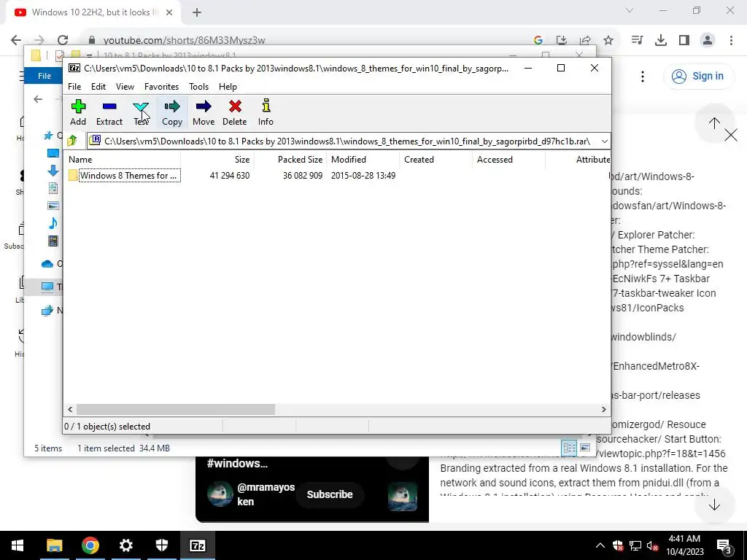Go to the previous Short with up arrow
The image size is (747, 560).
tap(714, 124)
